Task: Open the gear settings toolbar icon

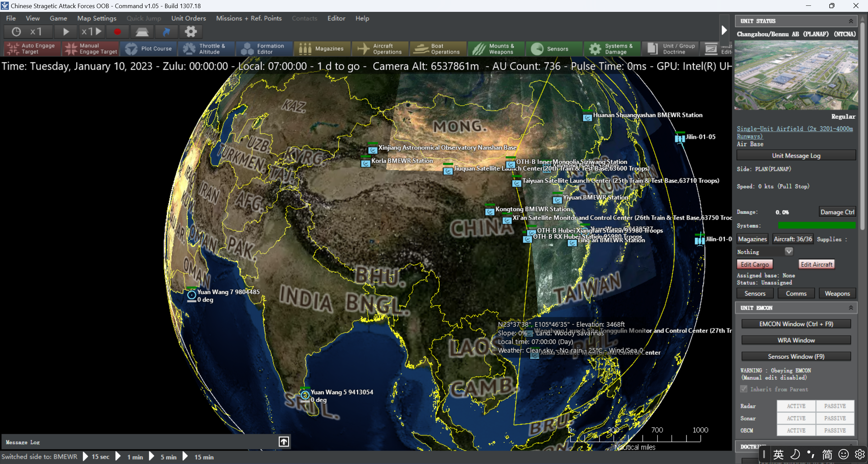Action: pos(191,32)
